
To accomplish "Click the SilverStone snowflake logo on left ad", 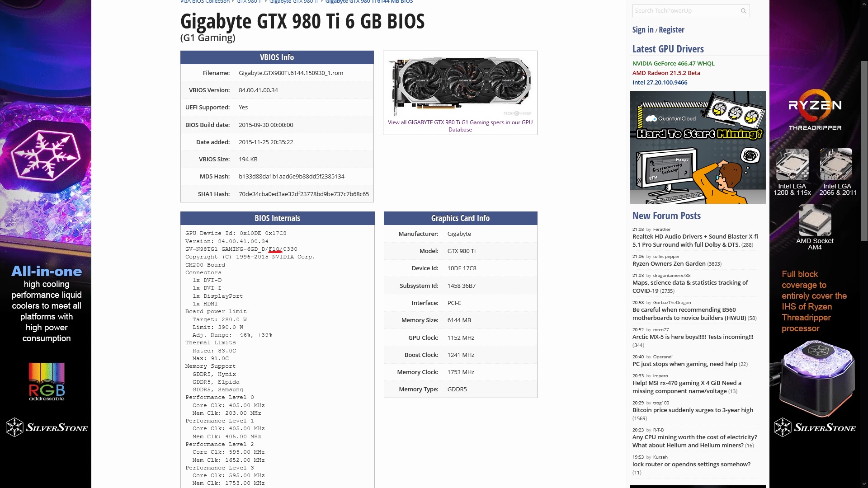I will tap(15, 427).
